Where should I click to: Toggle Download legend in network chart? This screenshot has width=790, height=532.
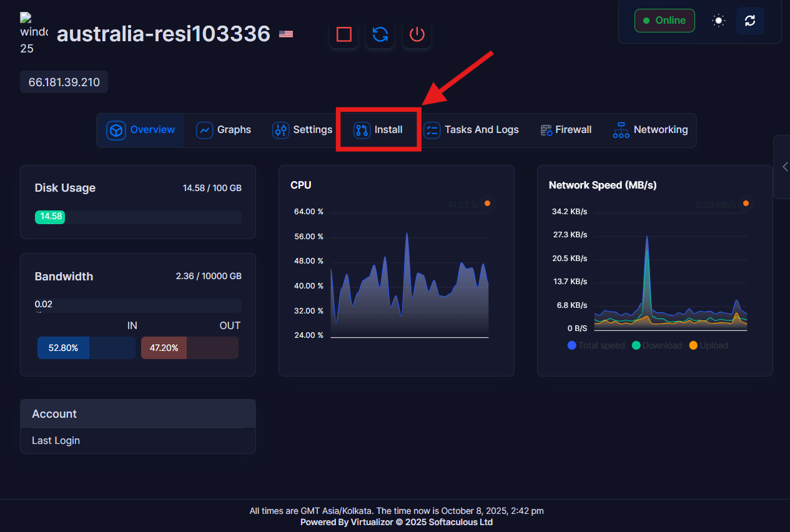coord(657,345)
